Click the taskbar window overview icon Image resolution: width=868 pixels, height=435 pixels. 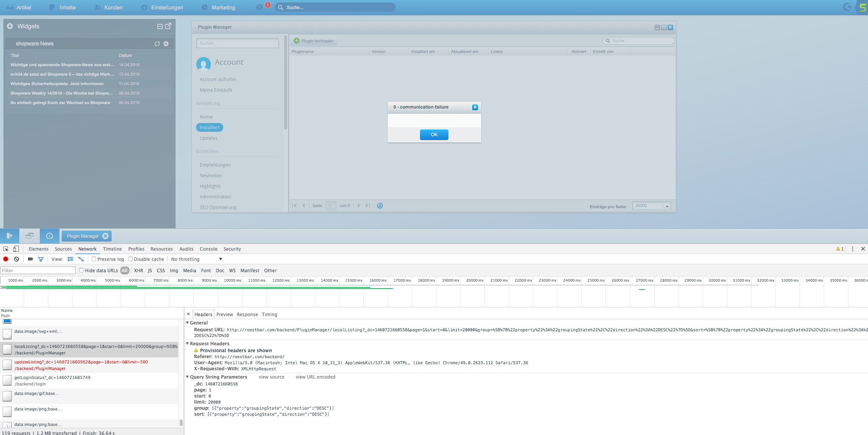tap(30, 236)
